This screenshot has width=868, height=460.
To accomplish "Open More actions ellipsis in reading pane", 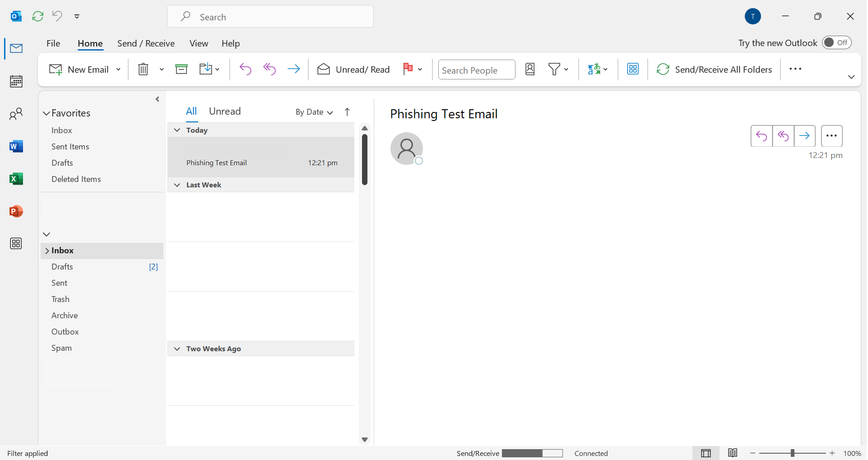I will pos(832,136).
